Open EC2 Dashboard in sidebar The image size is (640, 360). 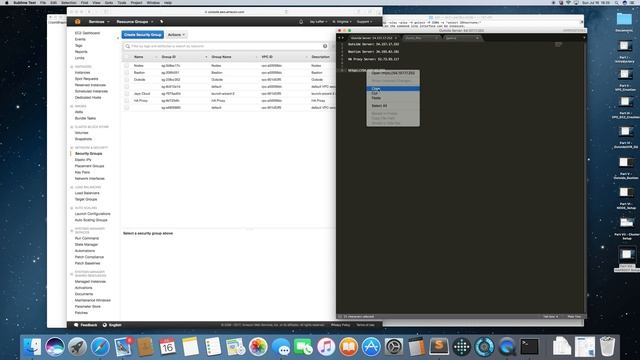tap(87, 33)
